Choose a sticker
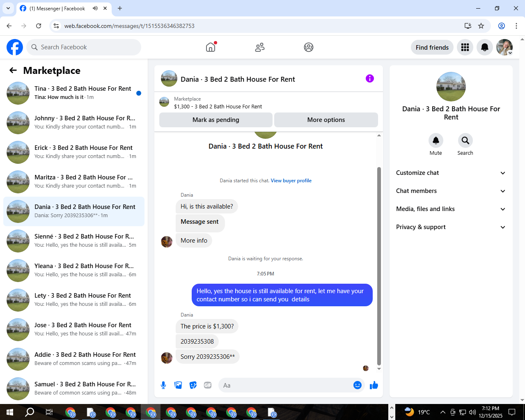525x420 pixels. pos(193,385)
